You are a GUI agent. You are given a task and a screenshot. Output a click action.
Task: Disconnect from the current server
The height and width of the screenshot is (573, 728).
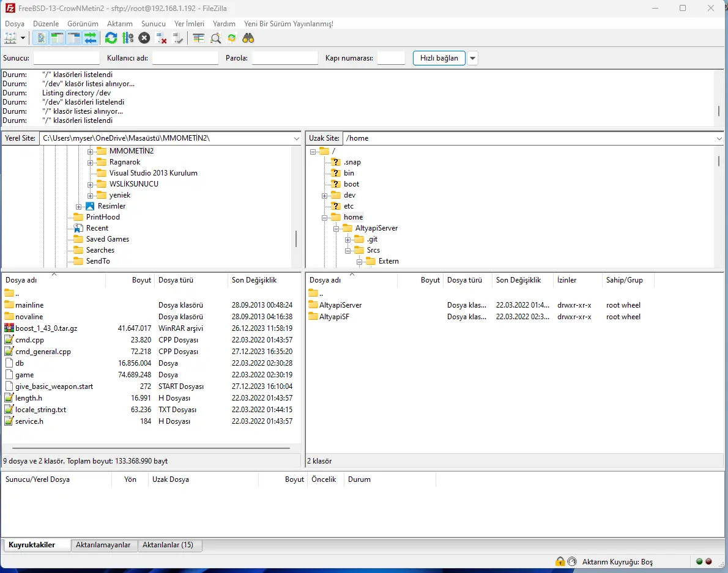[161, 38]
